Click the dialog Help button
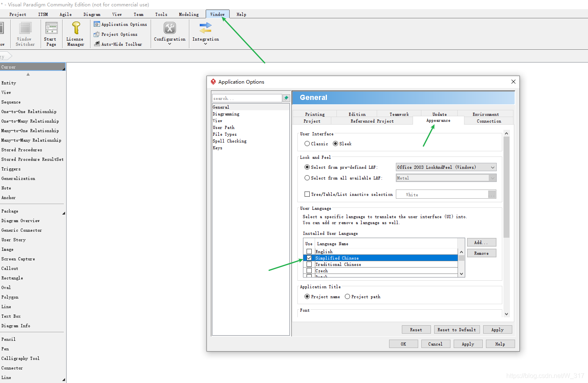Screen dimensions: 588x383 500,344
